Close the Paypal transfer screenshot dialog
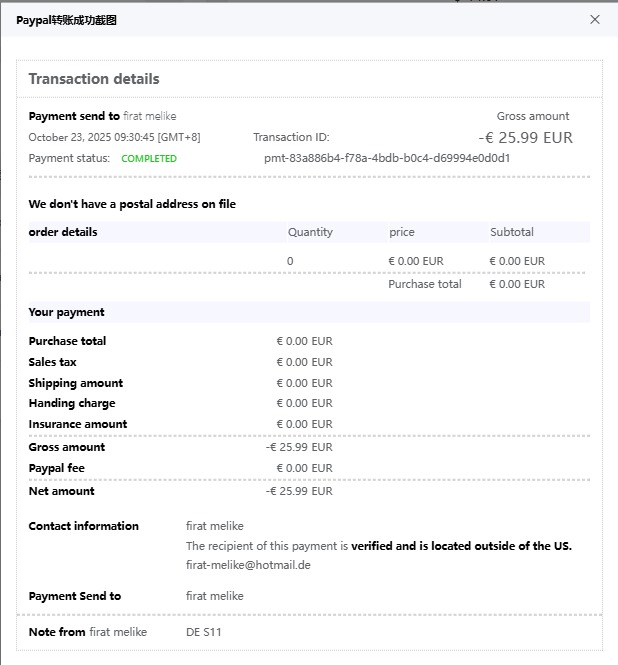 (595, 19)
